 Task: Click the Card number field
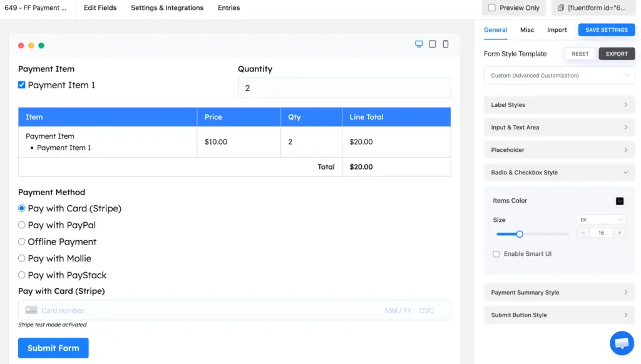point(63,310)
